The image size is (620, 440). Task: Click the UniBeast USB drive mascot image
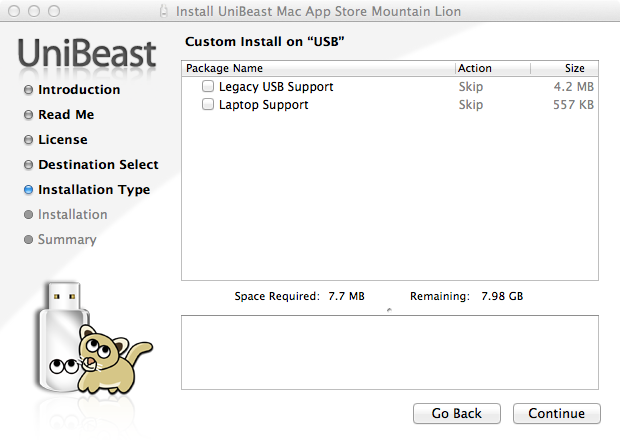90,340
